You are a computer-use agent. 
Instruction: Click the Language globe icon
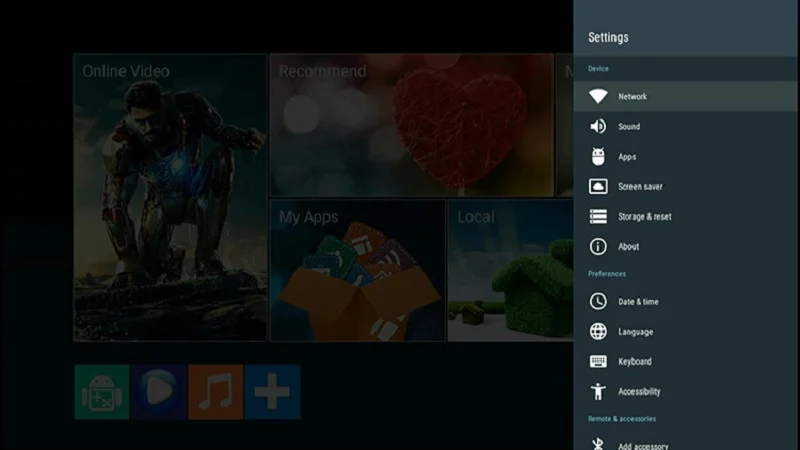tap(598, 331)
